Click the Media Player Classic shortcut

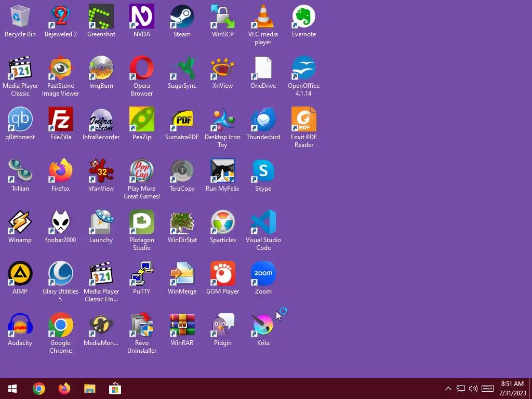20,68
